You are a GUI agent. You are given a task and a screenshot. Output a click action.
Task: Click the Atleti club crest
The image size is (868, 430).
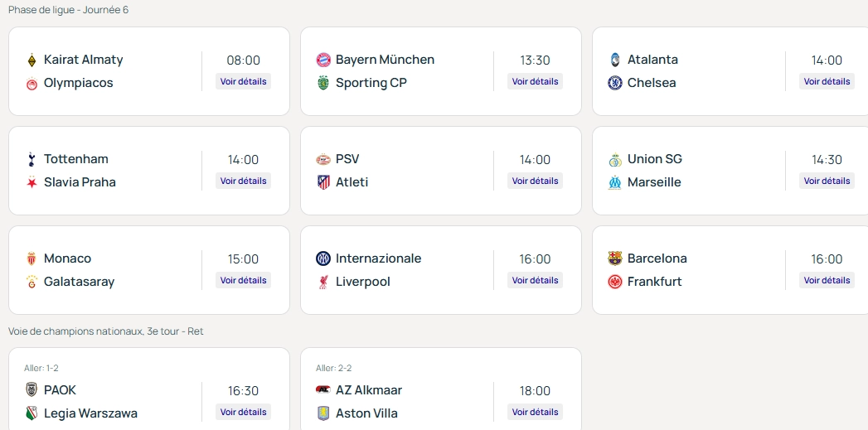[323, 182]
